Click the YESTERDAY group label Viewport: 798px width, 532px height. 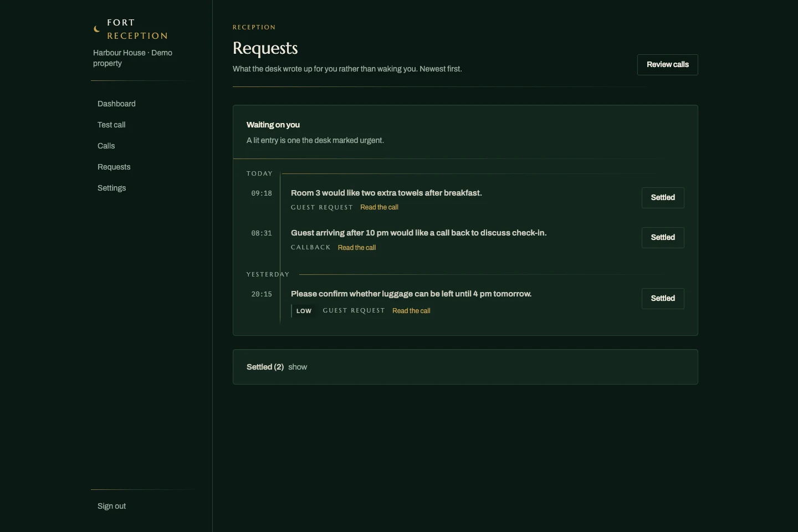point(268,274)
